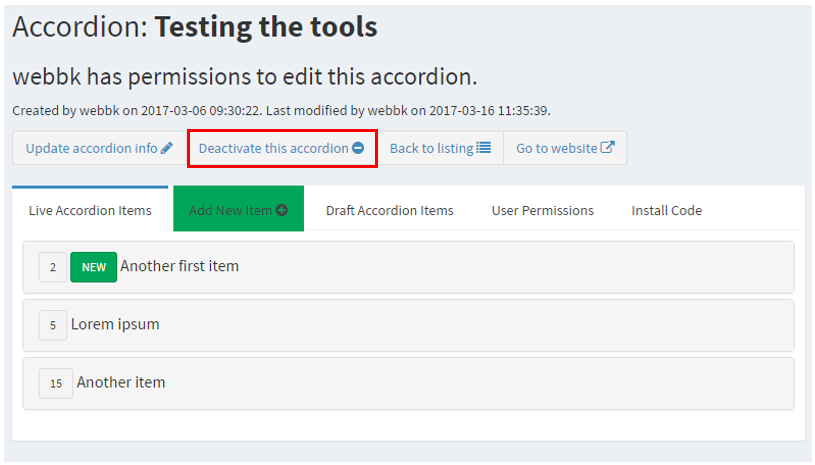Click the number 2 order badge

tap(52, 267)
